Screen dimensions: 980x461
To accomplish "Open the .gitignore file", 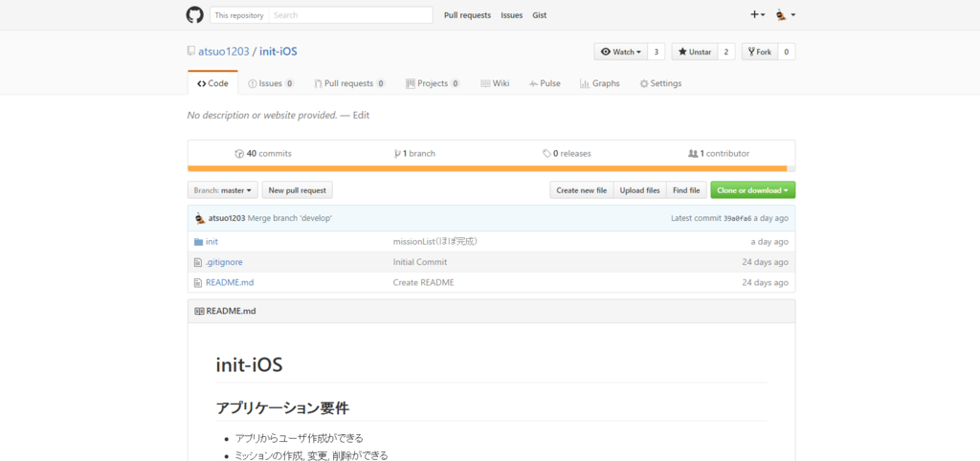I will (224, 262).
